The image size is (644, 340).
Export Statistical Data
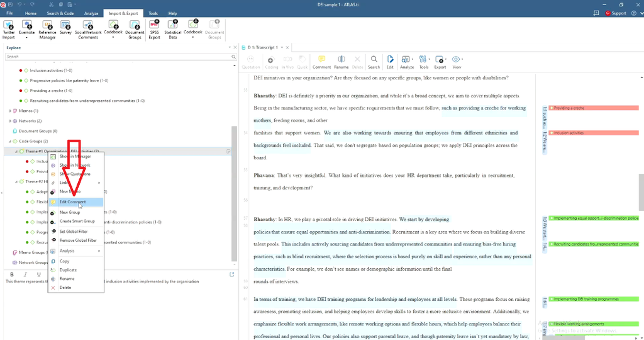(173, 29)
